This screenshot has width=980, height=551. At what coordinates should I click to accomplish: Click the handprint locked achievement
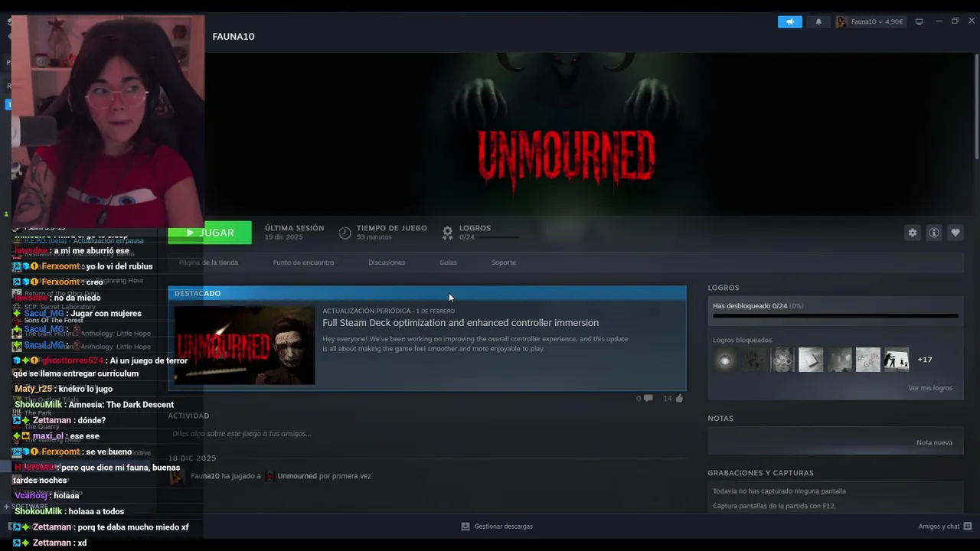click(x=753, y=360)
